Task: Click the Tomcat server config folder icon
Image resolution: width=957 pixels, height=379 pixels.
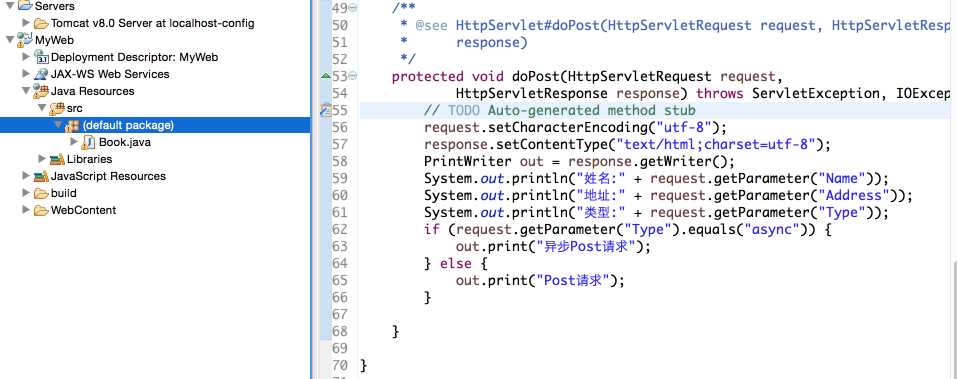Action: [x=41, y=23]
